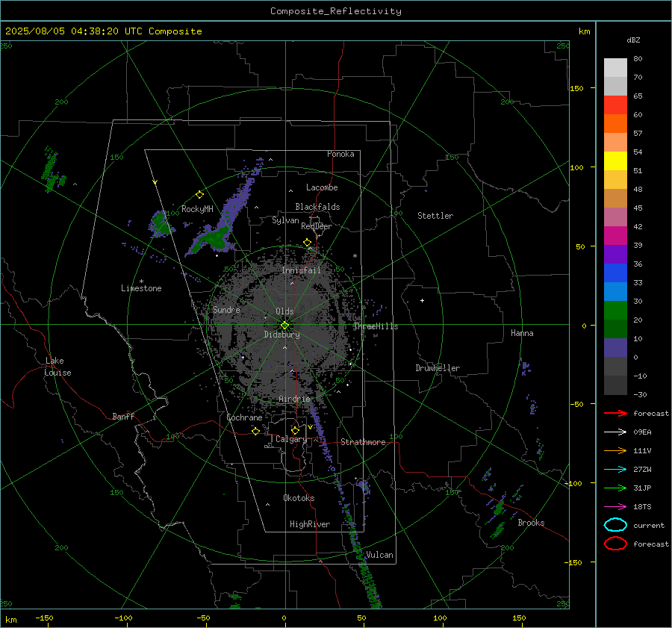Click the green 31JP arrow icon
The height and width of the screenshot is (628, 672).
pyautogui.click(x=615, y=488)
